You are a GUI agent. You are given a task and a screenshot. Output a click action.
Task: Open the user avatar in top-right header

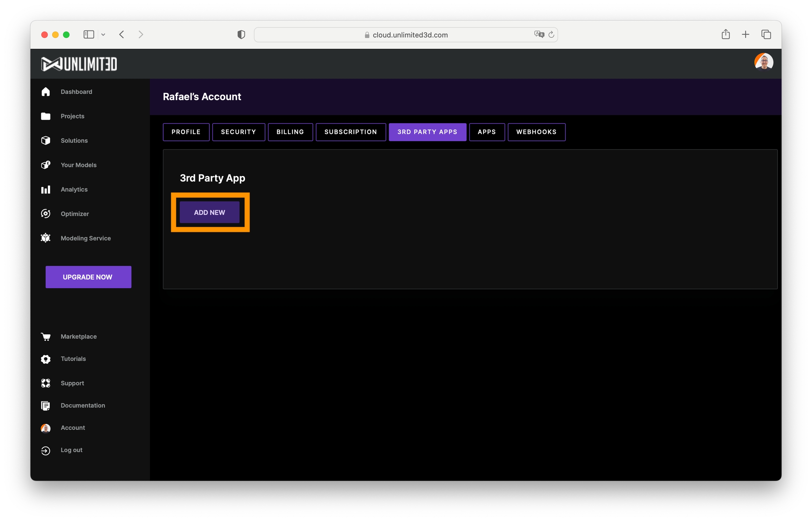click(x=763, y=63)
